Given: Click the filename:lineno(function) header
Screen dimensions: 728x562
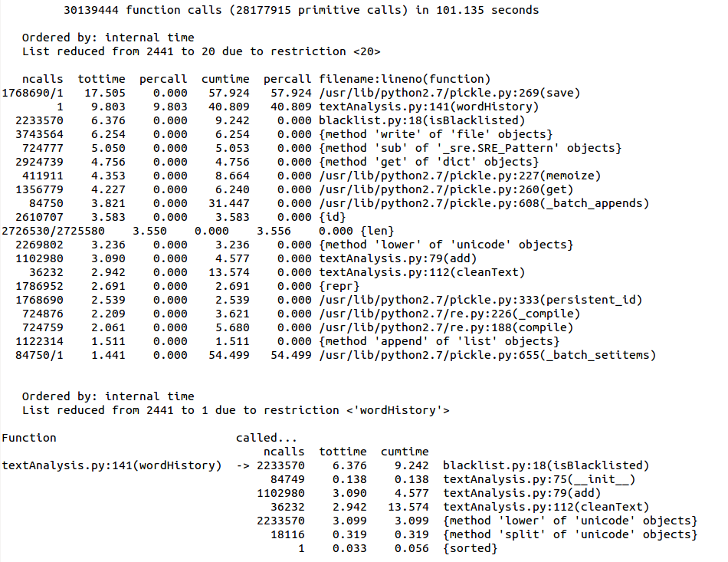Looking at the screenshot, I should click(405, 79).
